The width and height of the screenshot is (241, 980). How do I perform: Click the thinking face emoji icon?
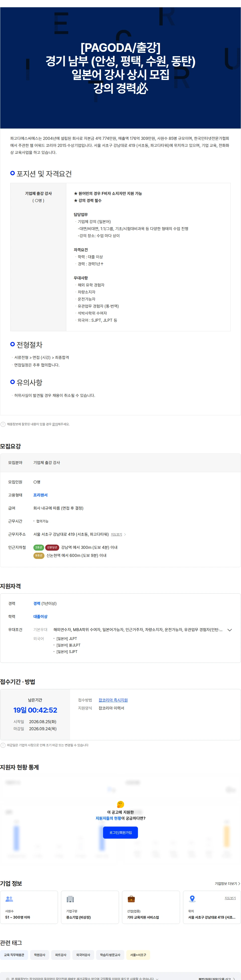click(120, 804)
